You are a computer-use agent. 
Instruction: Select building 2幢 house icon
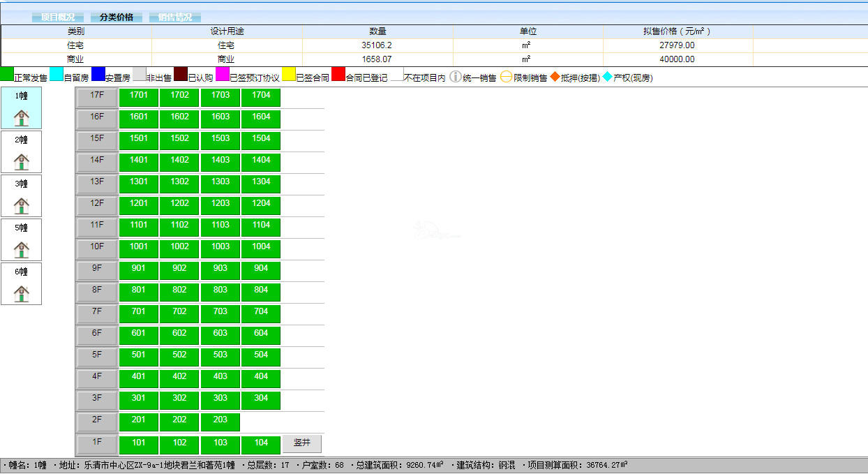click(x=22, y=161)
